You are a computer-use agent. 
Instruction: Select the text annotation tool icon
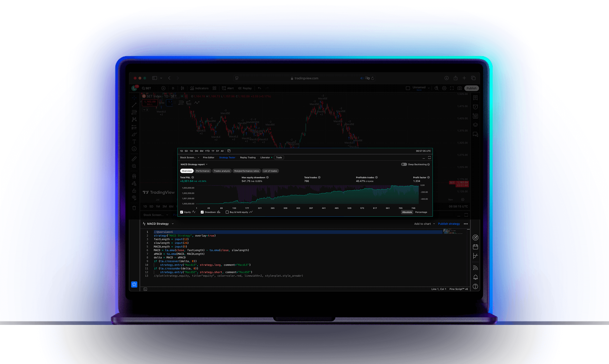(x=134, y=141)
